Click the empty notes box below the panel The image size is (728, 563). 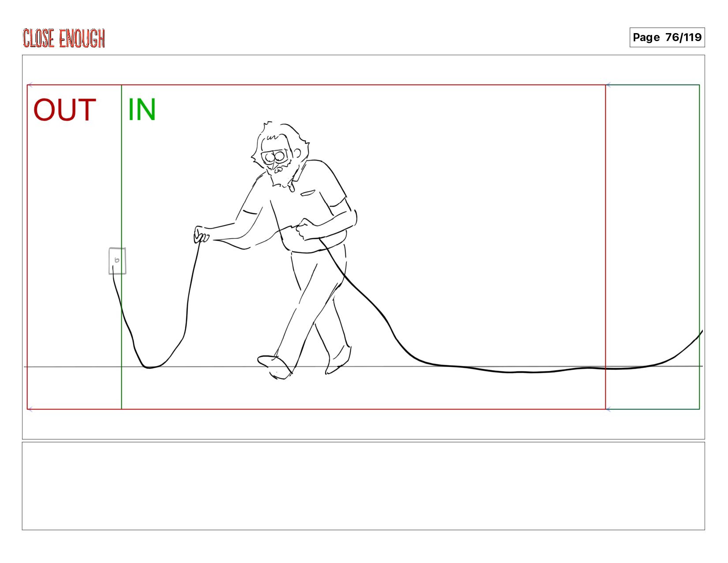coord(363,486)
